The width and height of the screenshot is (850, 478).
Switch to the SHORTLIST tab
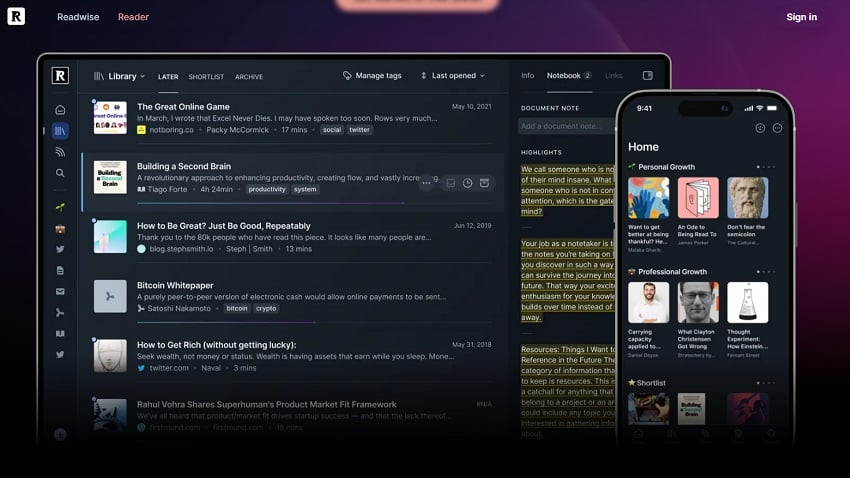click(206, 77)
